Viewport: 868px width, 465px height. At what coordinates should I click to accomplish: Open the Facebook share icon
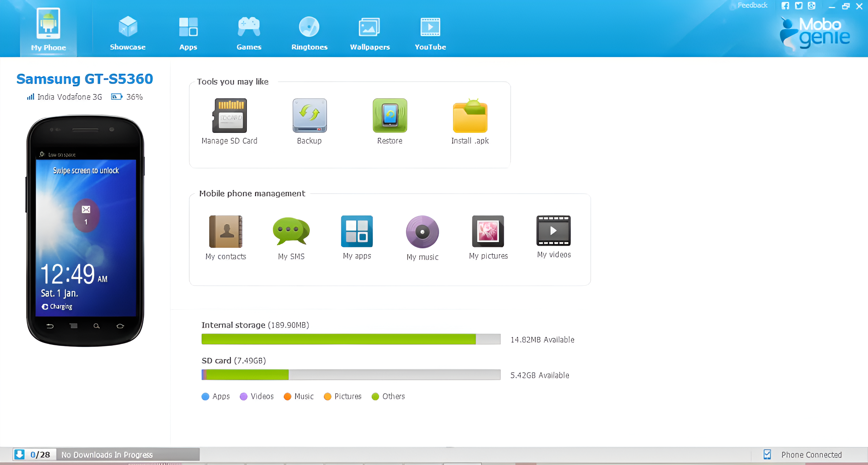coord(785,6)
